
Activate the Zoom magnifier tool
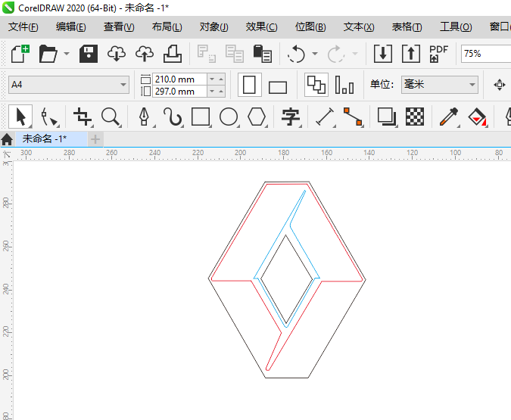[x=111, y=117]
